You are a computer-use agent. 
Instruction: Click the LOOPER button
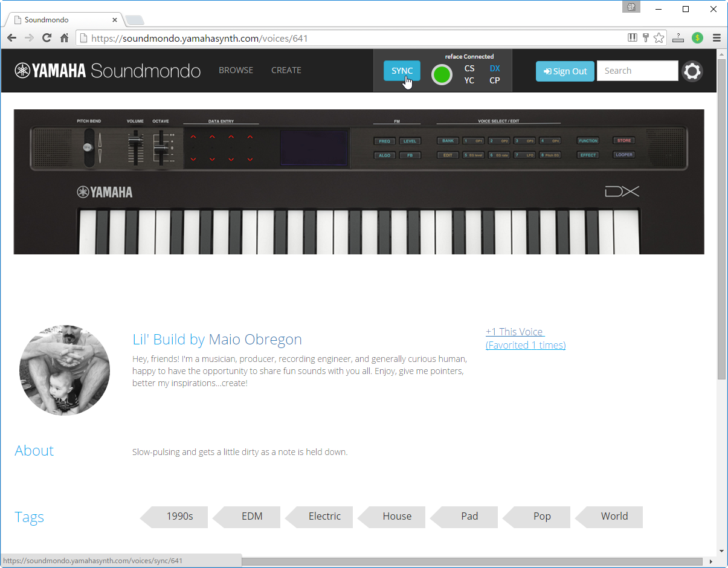tap(624, 155)
